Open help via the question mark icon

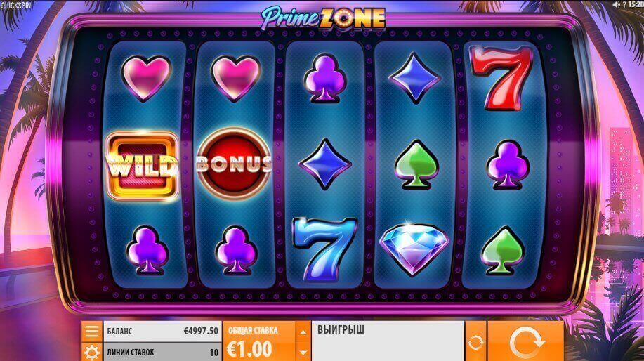(x=624, y=4)
